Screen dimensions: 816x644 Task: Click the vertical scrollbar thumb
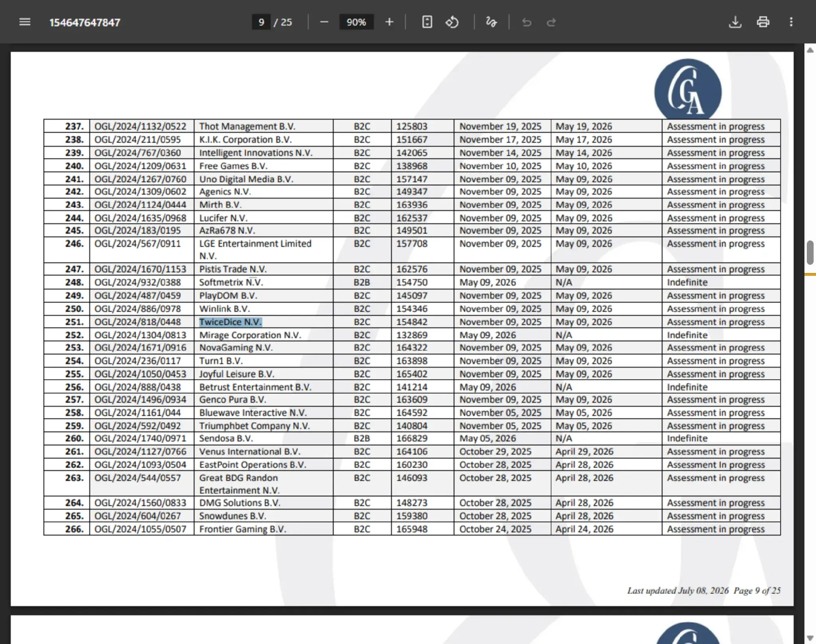point(810,253)
